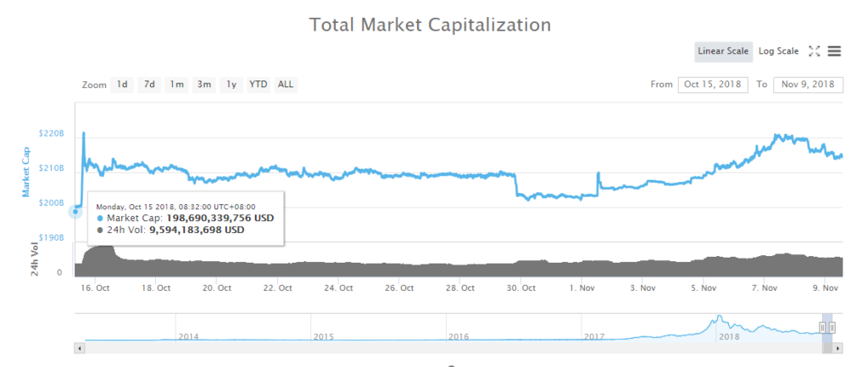868x367 pixels.
Task: Click 2016 in the navigator timeline
Action: point(459,336)
